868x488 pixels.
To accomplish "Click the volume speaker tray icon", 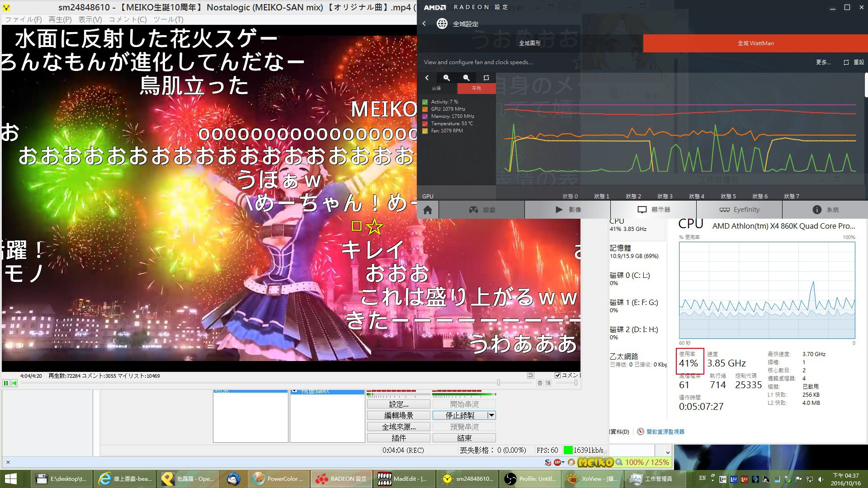I will click(821, 479).
